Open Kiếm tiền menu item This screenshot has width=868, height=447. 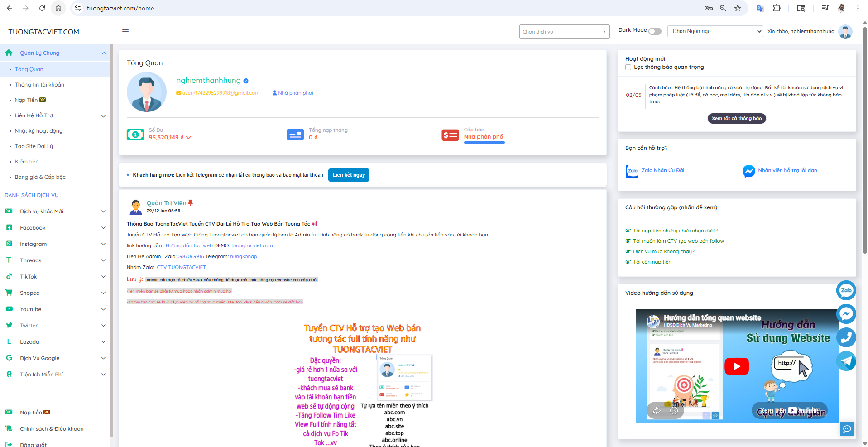point(55,162)
